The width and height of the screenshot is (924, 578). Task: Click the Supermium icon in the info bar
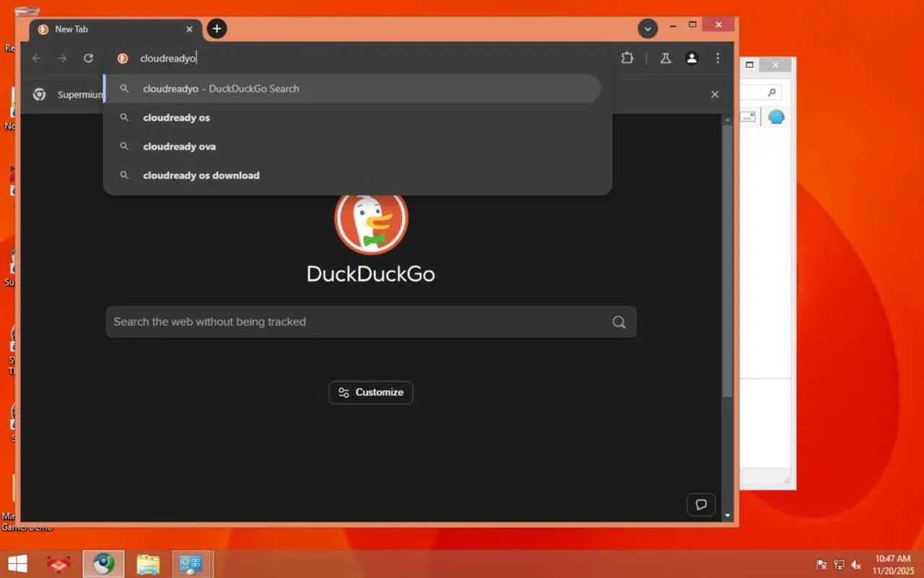[x=40, y=94]
